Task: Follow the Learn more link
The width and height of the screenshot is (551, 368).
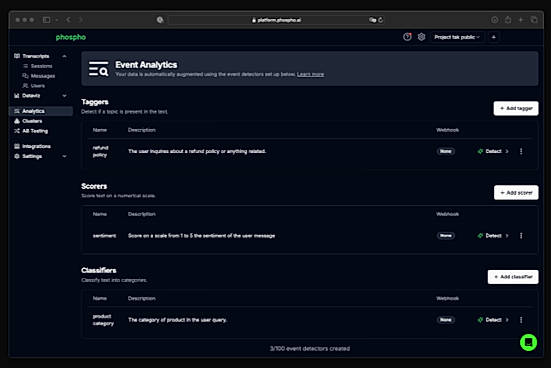Action: click(x=310, y=75)
